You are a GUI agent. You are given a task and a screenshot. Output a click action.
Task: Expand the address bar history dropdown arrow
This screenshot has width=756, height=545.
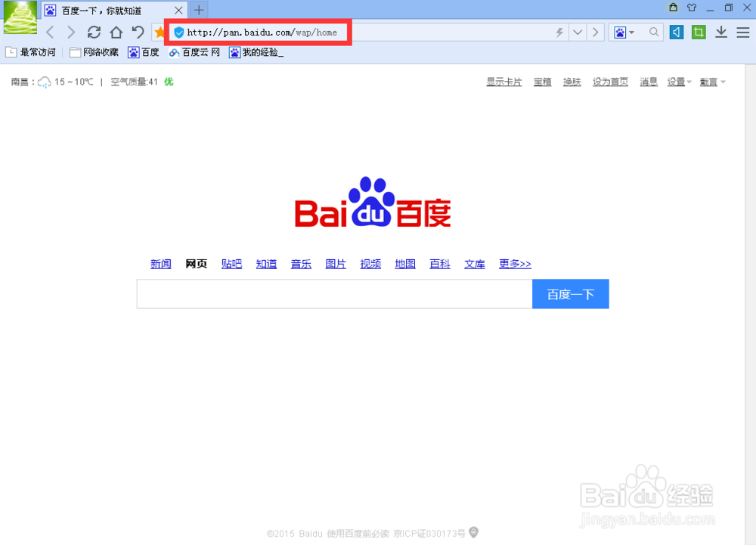pyautogui.click(x=577, y=33)
